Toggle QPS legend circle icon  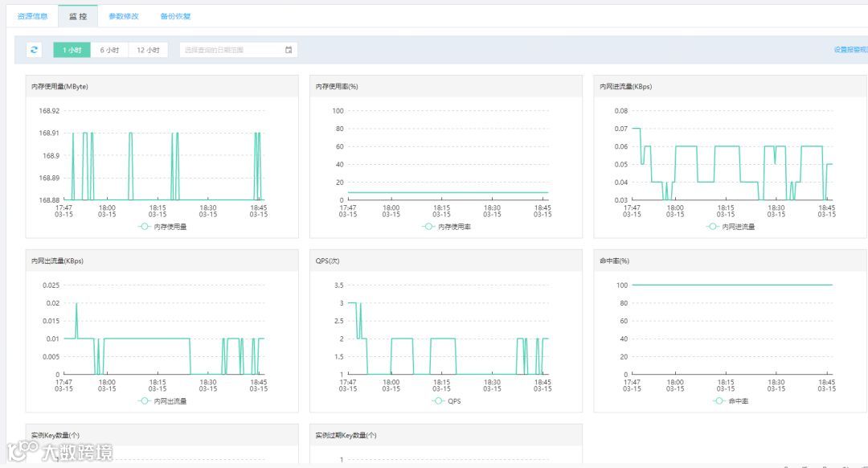point(439,401)
